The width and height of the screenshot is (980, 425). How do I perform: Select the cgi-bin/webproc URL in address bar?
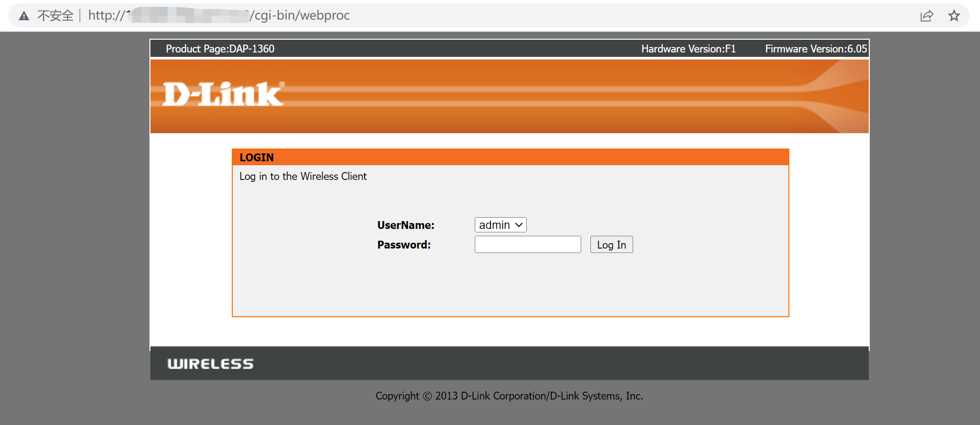pos(300,16)
